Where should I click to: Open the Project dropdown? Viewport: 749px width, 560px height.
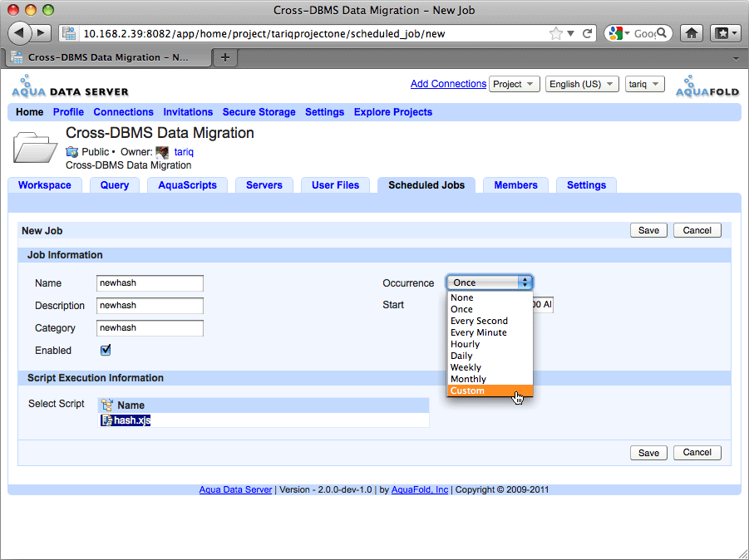[514, 84]
